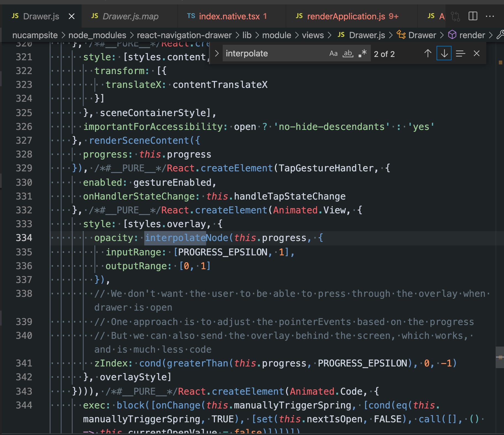Image resolution: width=504 pixels, height=435 pixels.
Task: Expand the find widget to show replace
Action: pos(217,53)
